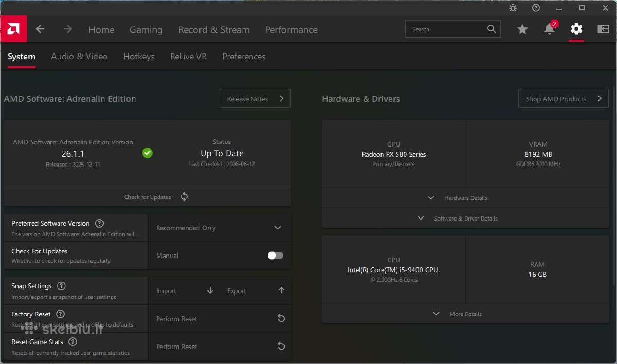Viewport: 617px width, 364px height.
Task: Click the Radeon RX 580 Series text
Action: coord(394,154)
